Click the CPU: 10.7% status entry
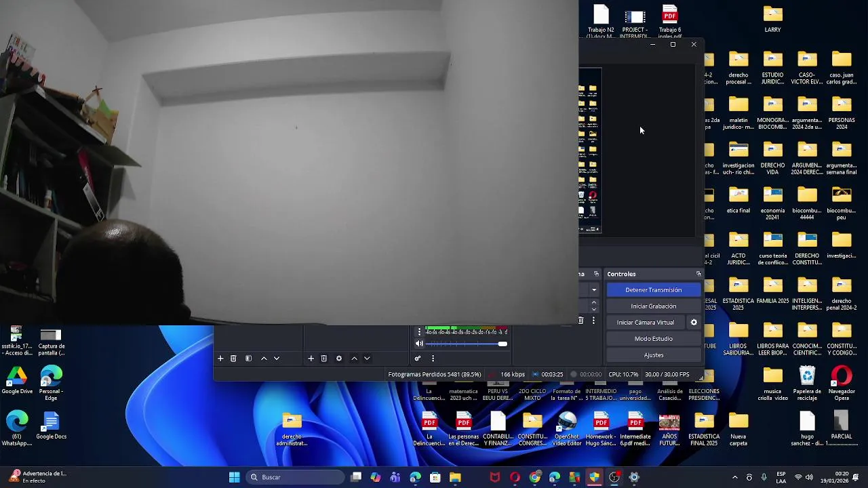Screen dimensions: 868x488 623,375
